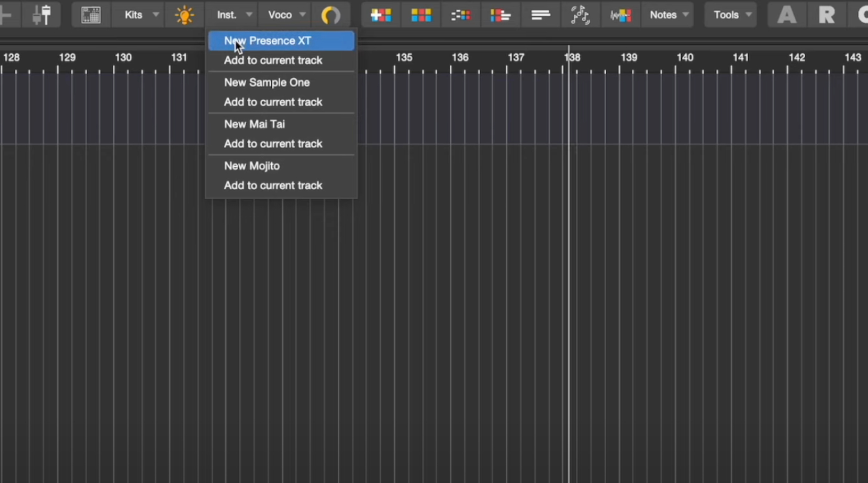Click the orange sun icon
Image resolution: width=868 pixels, height=483 pixels.
pos(184,15)
